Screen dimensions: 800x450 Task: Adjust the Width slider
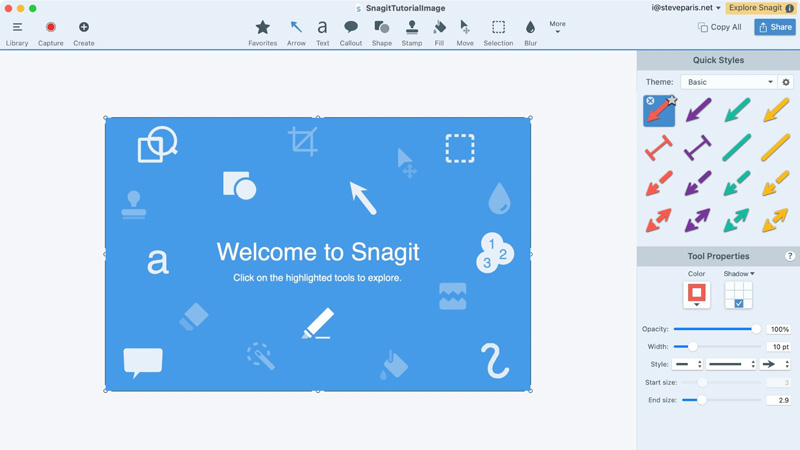tap(717, 347)
